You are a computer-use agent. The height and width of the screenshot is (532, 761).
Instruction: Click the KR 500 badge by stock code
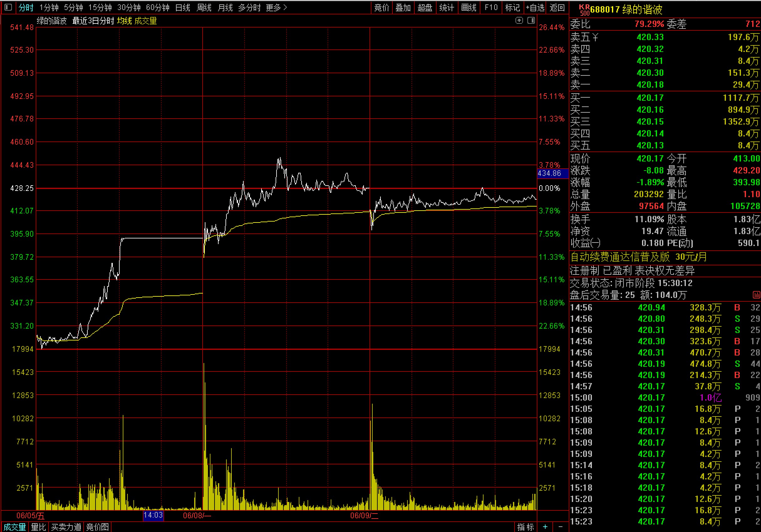(584, 10)
